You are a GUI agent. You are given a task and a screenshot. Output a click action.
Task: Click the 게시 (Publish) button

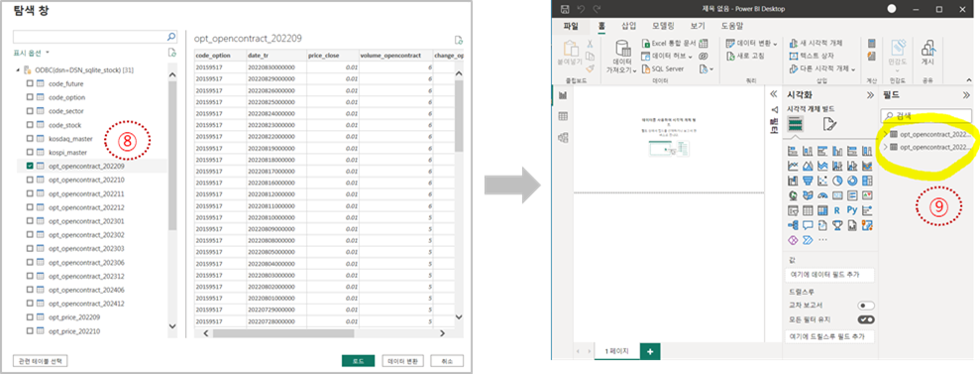point(927,54)
